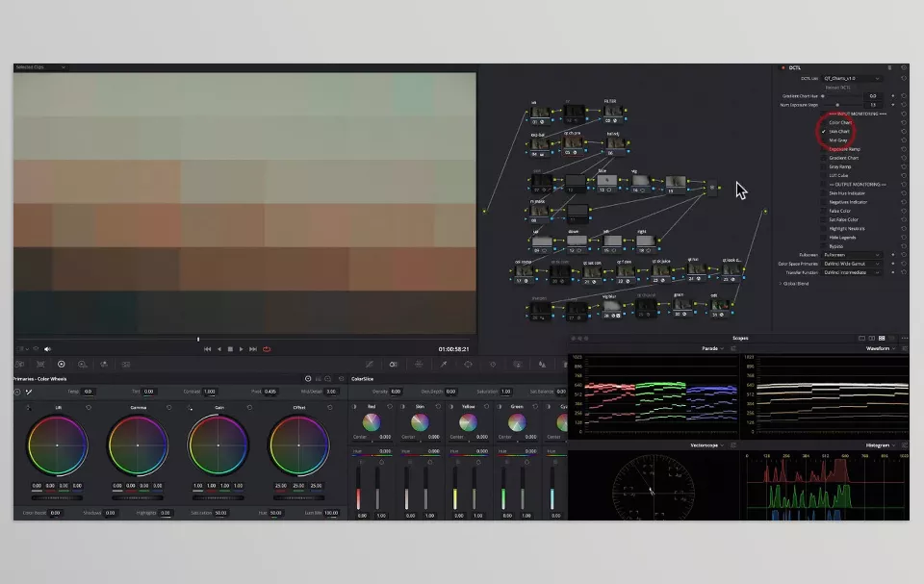Open the Color Wheels palette icon

62,365
